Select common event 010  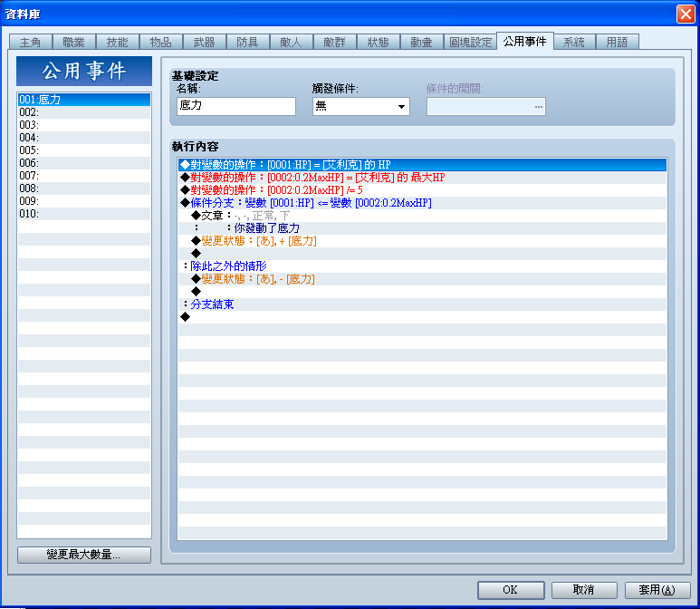tap(84, 214)
